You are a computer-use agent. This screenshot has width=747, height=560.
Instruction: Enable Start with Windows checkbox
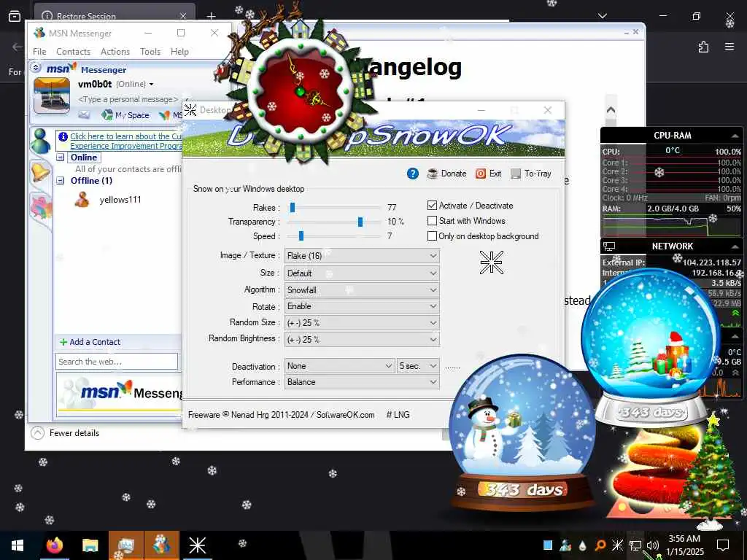[x=432, y=221]
